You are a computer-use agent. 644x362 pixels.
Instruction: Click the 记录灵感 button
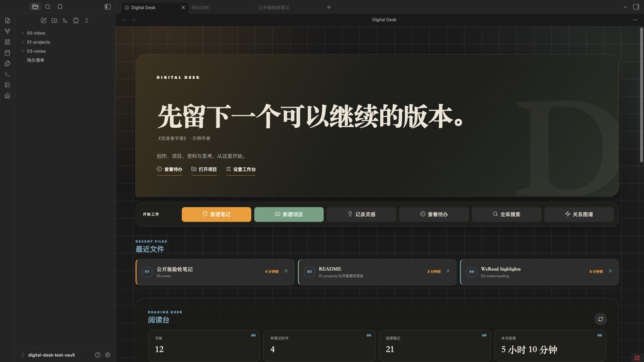click(x=361, y=214)
